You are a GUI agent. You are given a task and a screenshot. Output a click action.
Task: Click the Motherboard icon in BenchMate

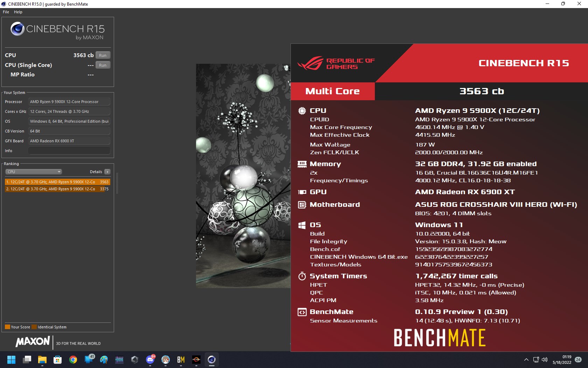point(302,205)
